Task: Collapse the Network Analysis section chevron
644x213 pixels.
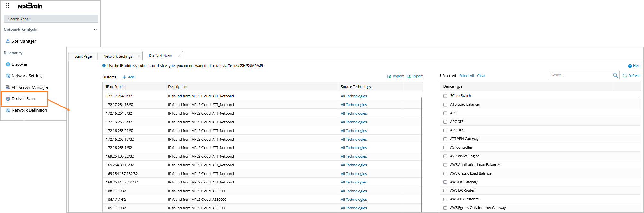Action: pos(95,30)
